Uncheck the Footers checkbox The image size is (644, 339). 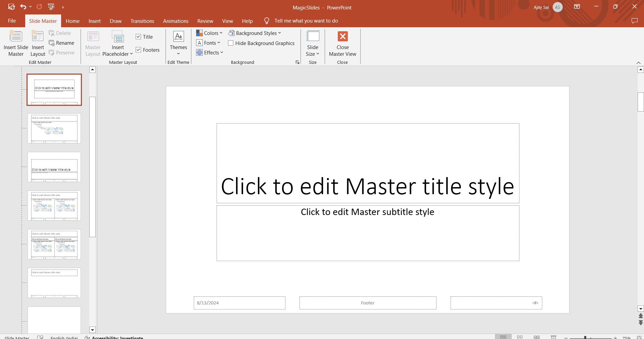coord(138,50)
